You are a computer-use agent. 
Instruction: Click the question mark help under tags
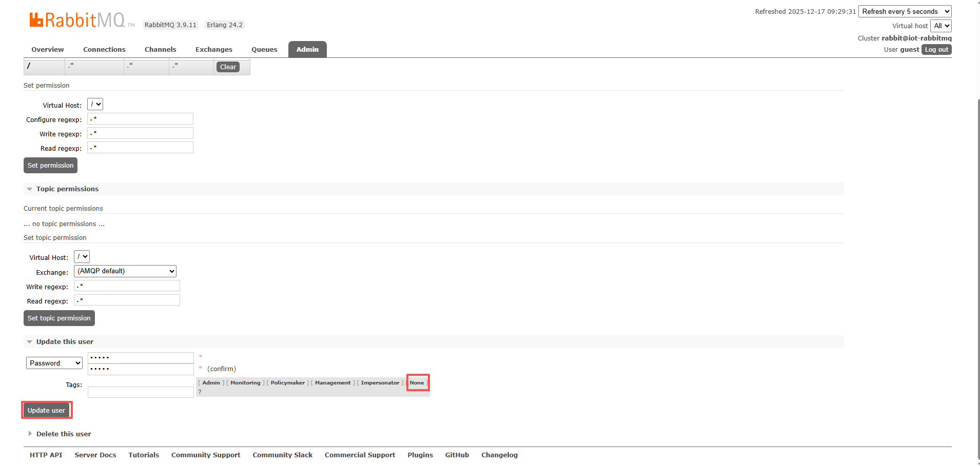point(200,392)
